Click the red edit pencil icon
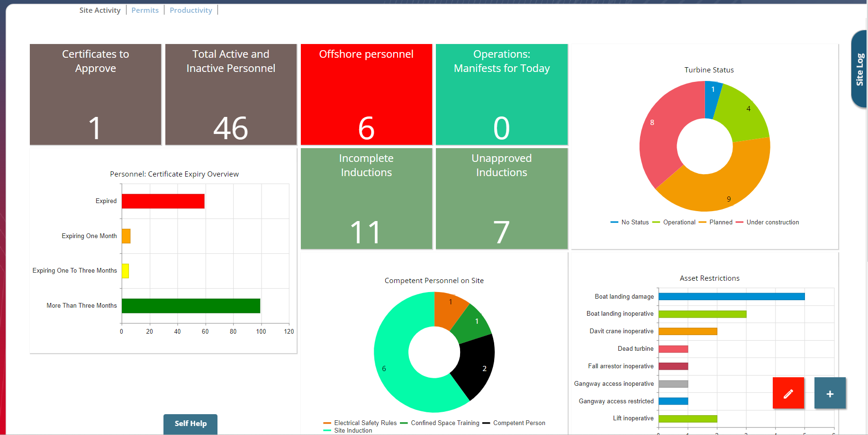 click(788, 393)
